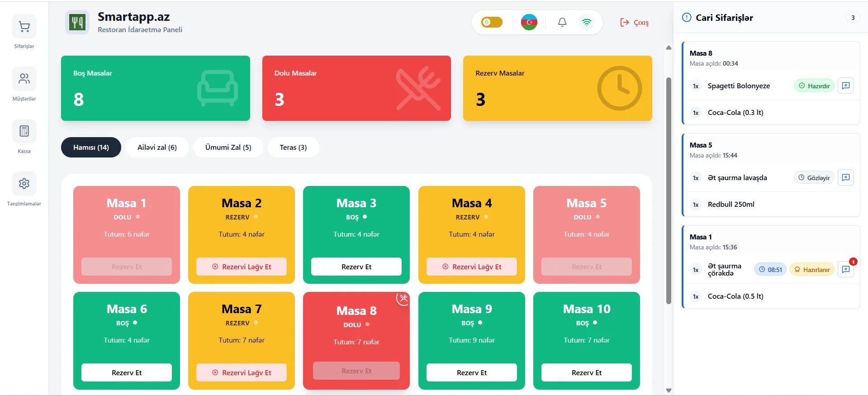Click Rezervi Ləğv Et on Masa 7
Screen dimensions: 868x396
242,372
